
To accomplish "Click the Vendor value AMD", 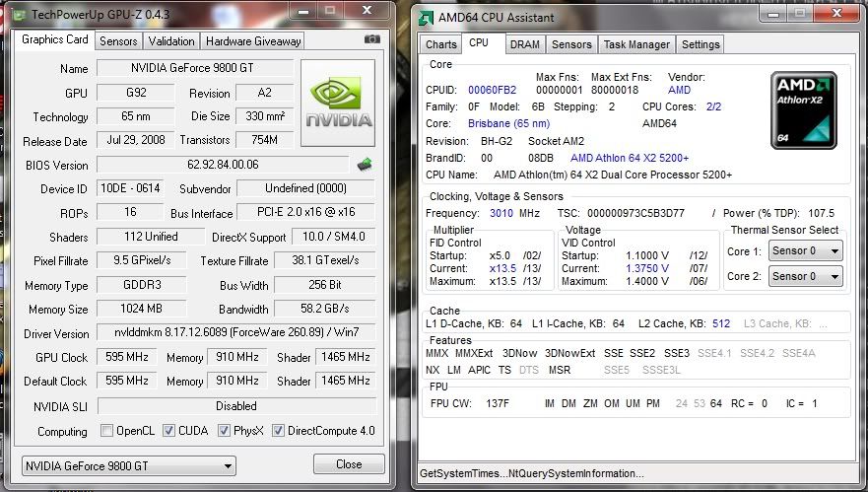I will [x=679, y=90].
